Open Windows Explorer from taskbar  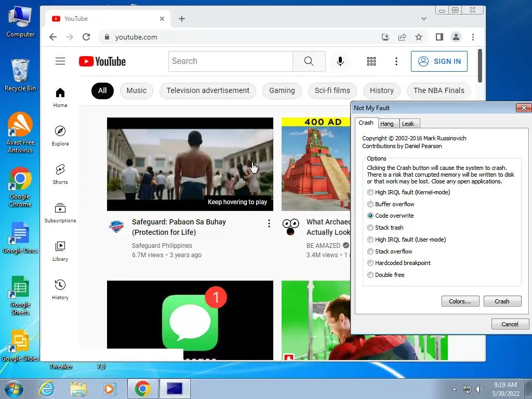point(78,389)
